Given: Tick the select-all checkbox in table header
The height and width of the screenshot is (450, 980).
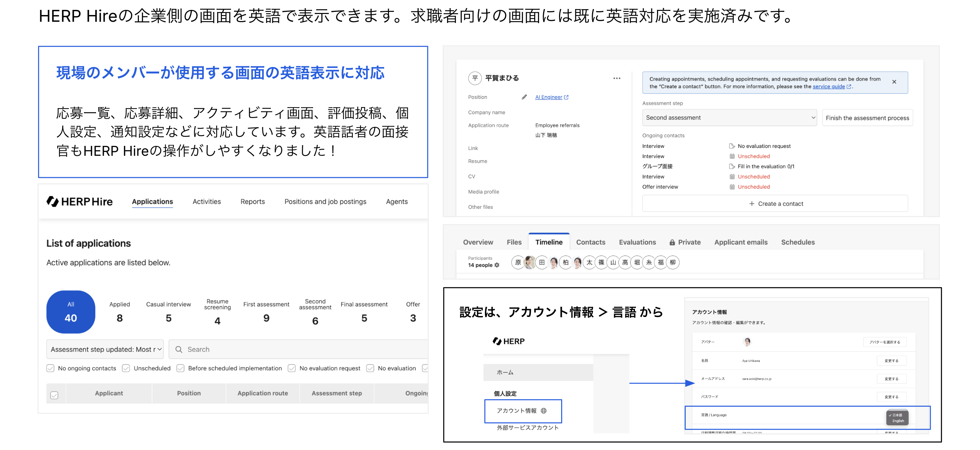Looking at the screenshot, I should 54,395.
